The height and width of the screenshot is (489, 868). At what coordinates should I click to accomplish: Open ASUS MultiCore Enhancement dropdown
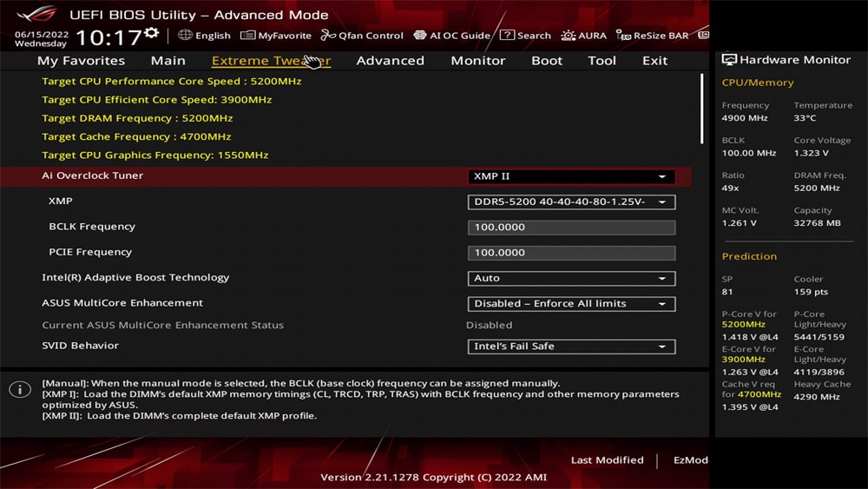pos(571,303)
